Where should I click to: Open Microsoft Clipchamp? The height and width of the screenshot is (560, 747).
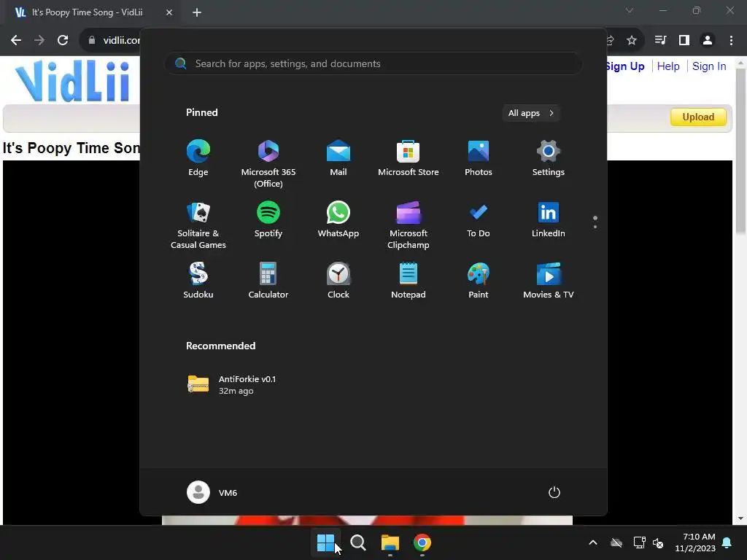tap(409, 225)
